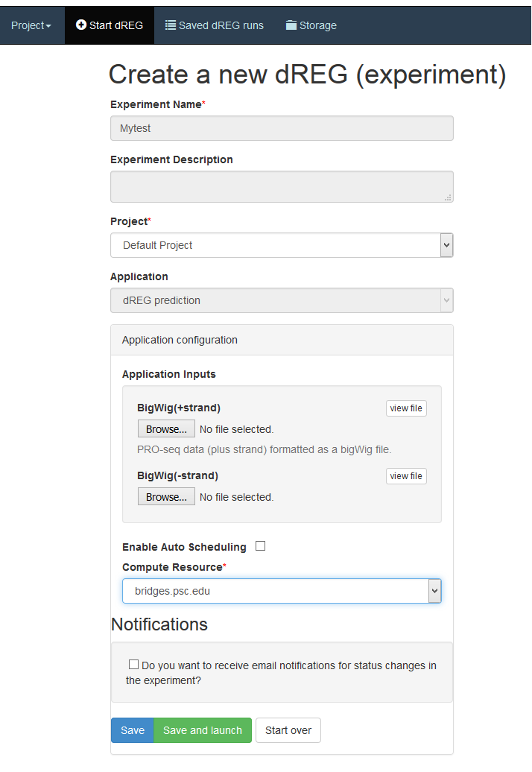This screenshot has height=772, width=532.
Task: Open the Storage tab
Action: click(311, 25)
